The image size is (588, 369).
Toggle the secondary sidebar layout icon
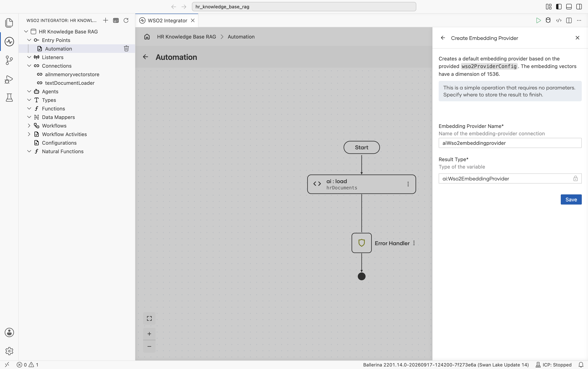(x=579, y=7)
